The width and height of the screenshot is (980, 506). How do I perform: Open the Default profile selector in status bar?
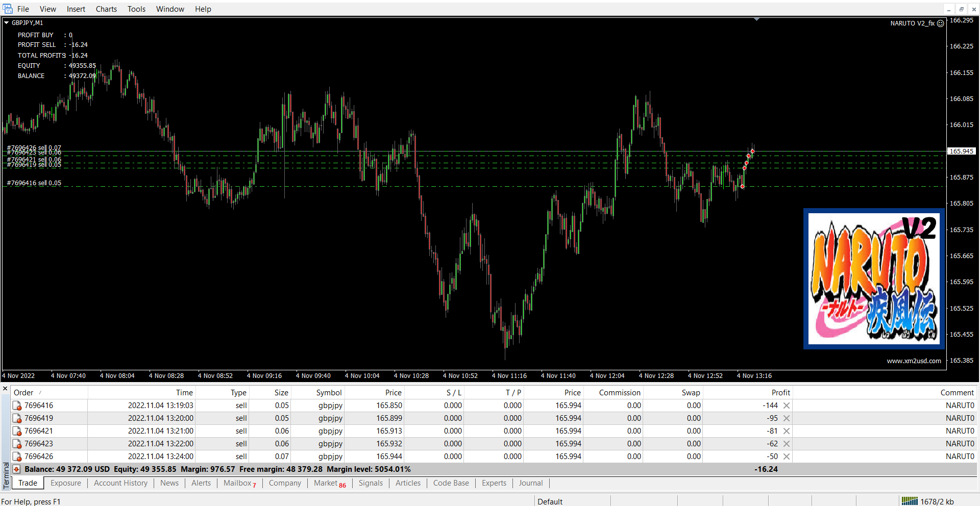tap(550, 501)
